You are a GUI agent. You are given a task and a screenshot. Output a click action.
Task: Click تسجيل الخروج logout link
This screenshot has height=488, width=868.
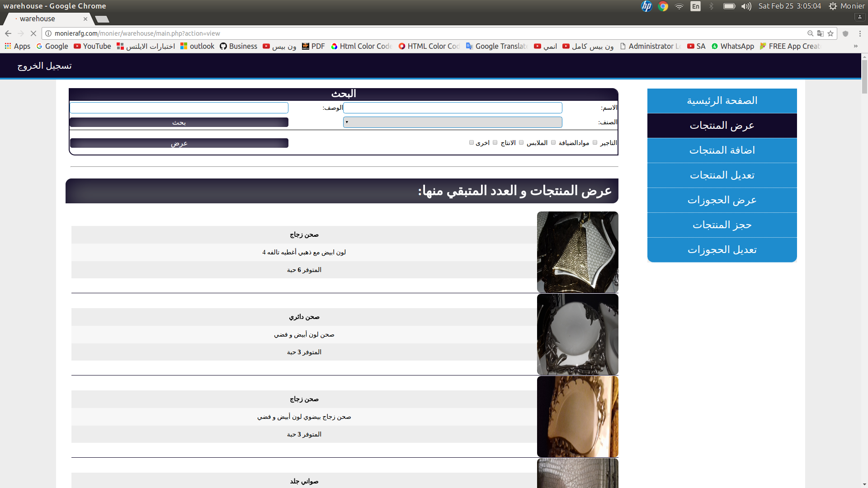tap(44, 66)
